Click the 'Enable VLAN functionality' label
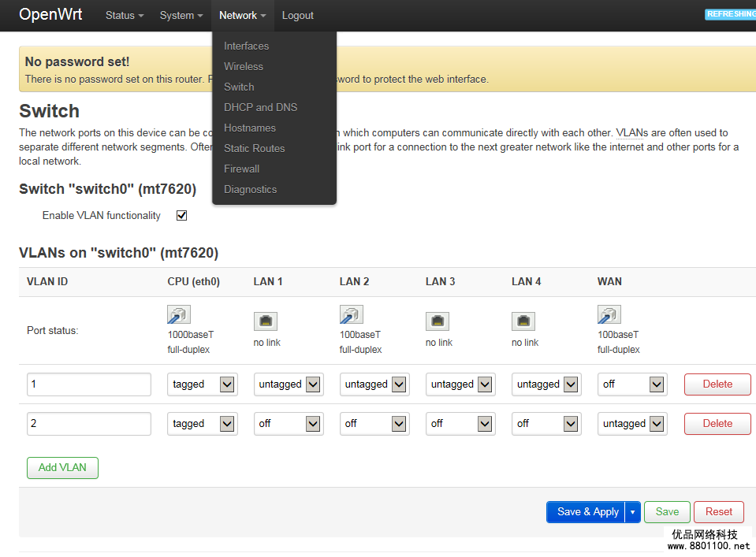Screen dimensions: 756x557 tap(101, 216)
